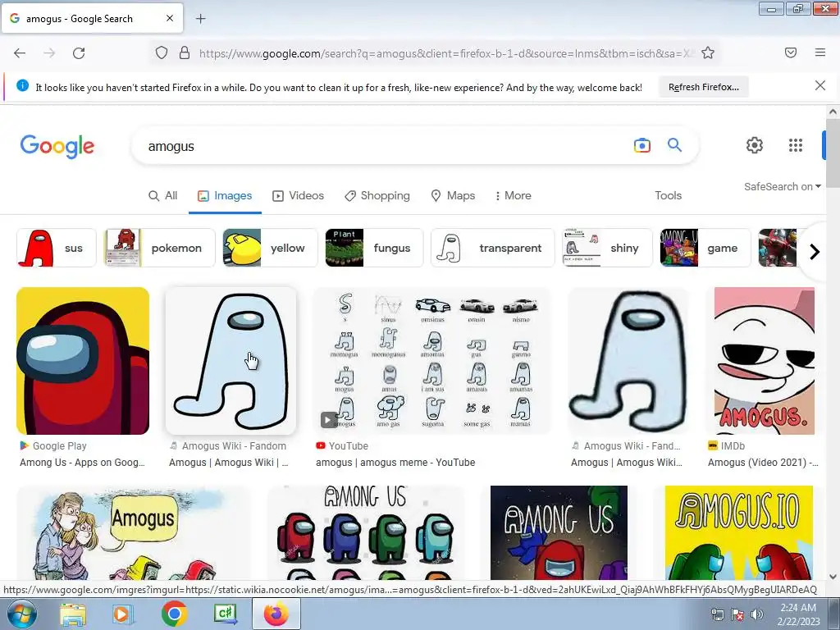The width and height of the screenshot is (840, 630).
Task: Save page to Pocket
Action: pos(790,52)
